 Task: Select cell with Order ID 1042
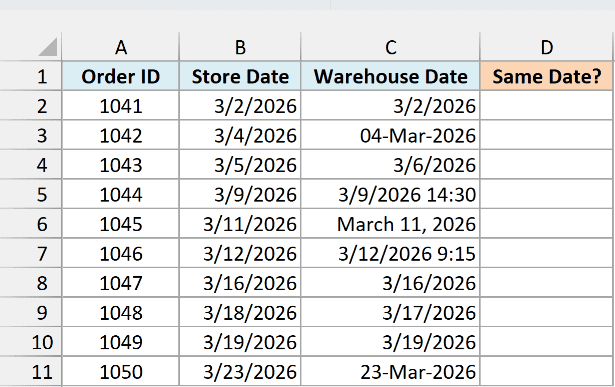pos(120,135)
